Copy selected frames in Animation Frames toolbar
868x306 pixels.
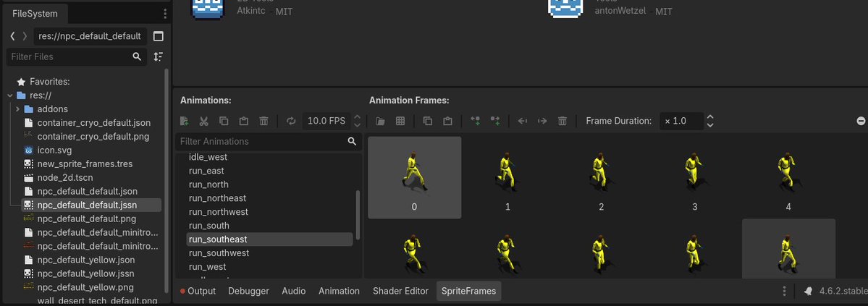coord(427,121)
